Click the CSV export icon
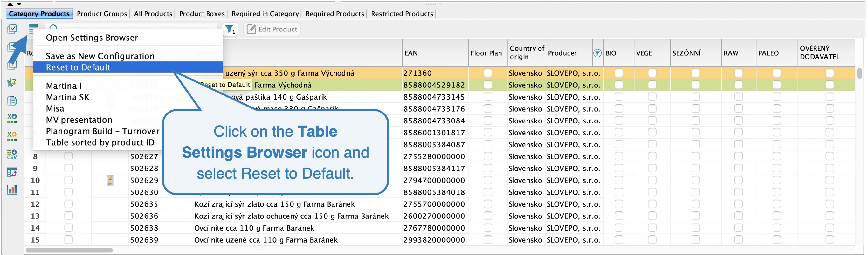 point(12,154)
